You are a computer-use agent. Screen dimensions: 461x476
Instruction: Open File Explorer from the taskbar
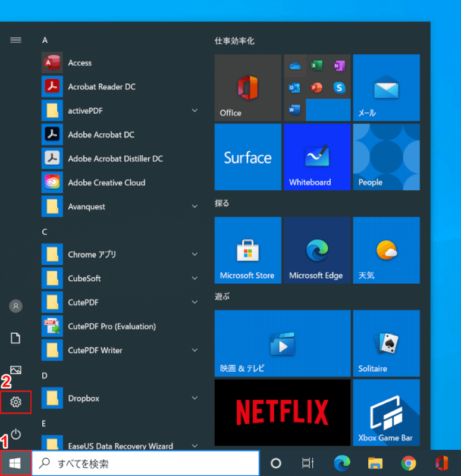click(375, 464)
